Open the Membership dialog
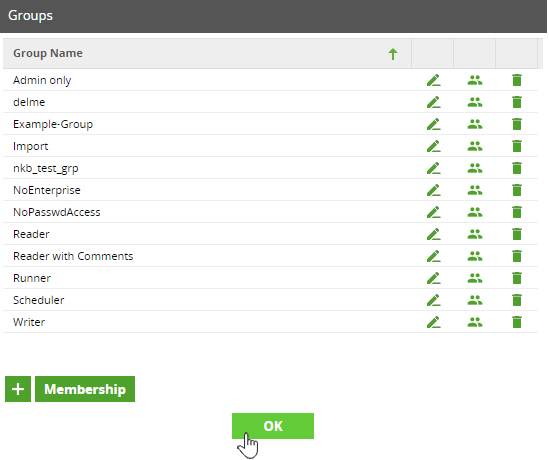This screenshot has width=549, height=460. 85,389
